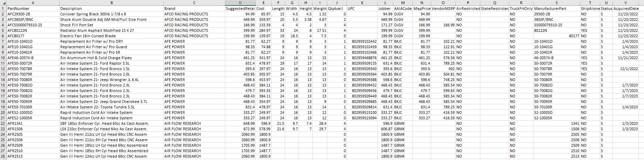Click the VendorMSRP header cell

[x=443, y=9]
